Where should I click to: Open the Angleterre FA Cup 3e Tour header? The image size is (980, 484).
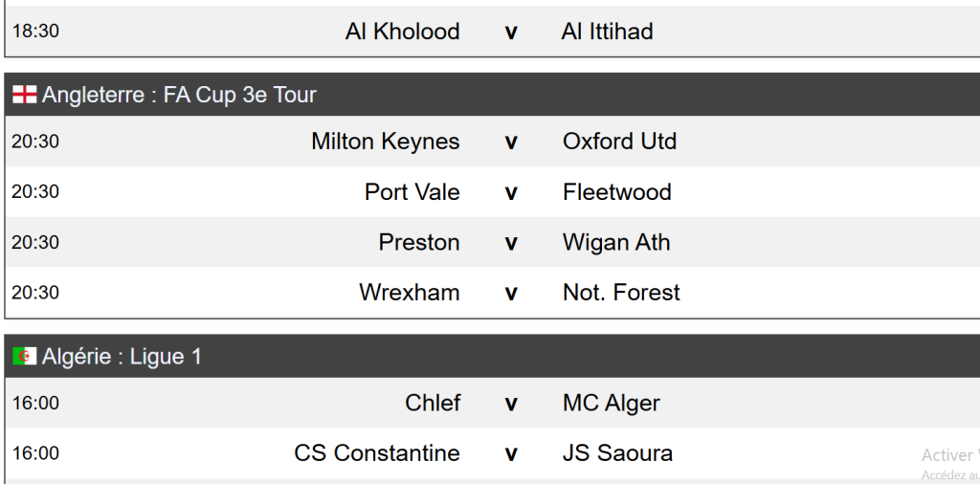(x=179, y=95)
